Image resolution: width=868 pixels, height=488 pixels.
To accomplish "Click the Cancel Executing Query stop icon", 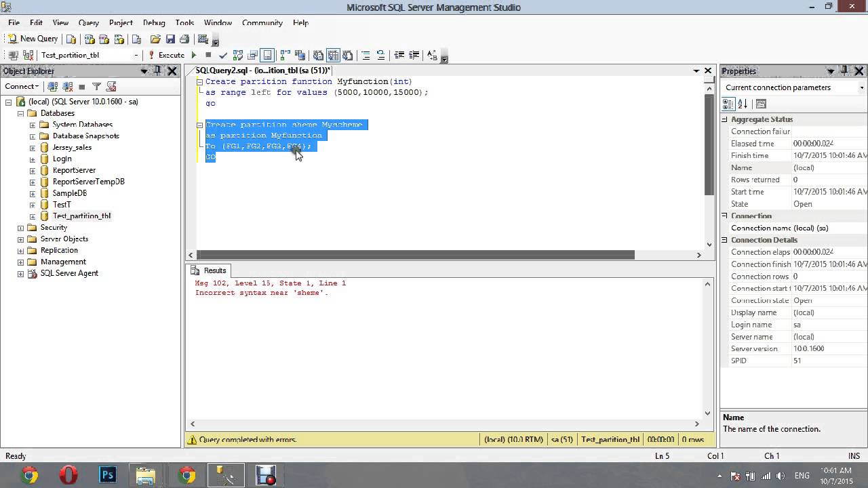I will (x=208, y=55).
